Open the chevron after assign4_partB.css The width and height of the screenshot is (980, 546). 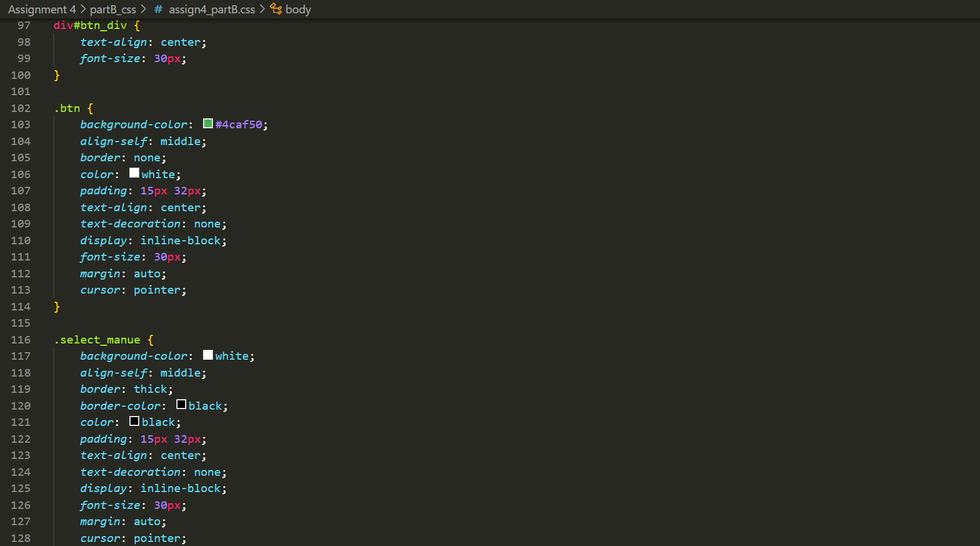tap(262, 9)
